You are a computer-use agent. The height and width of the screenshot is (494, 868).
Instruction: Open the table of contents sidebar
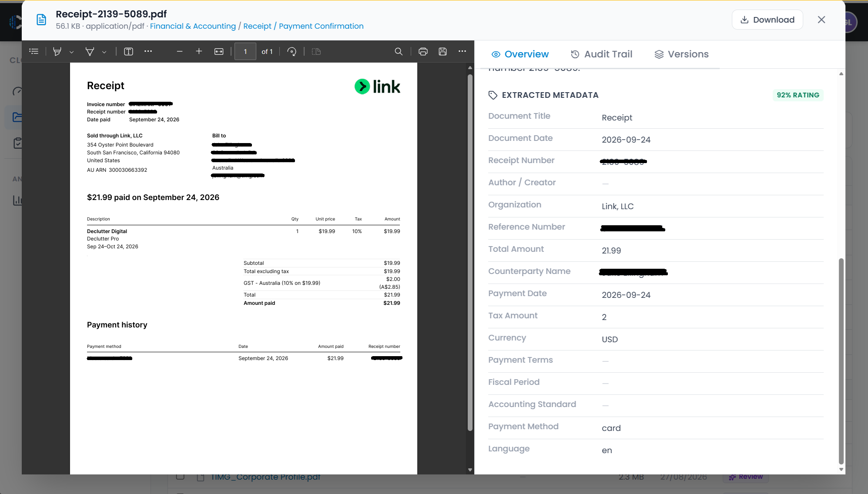[34, 51]
